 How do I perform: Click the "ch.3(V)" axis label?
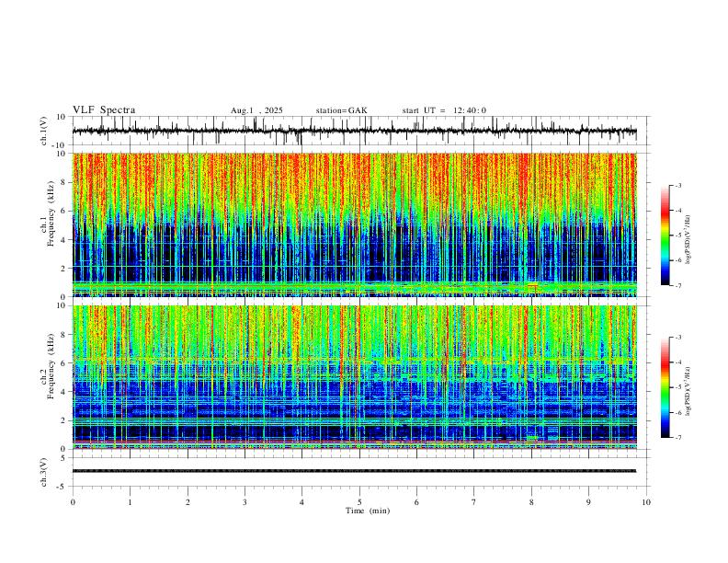pos(44,473)
